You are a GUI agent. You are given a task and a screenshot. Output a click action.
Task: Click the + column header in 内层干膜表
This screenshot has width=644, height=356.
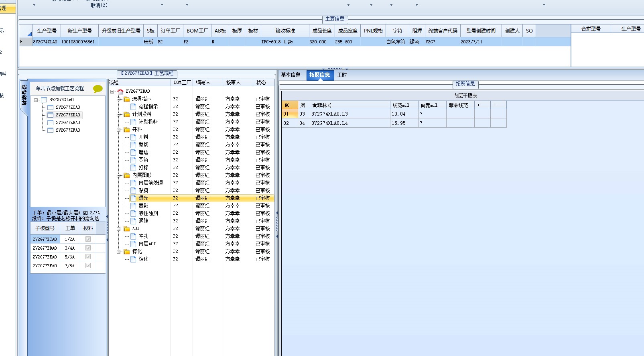pos(482,105)
